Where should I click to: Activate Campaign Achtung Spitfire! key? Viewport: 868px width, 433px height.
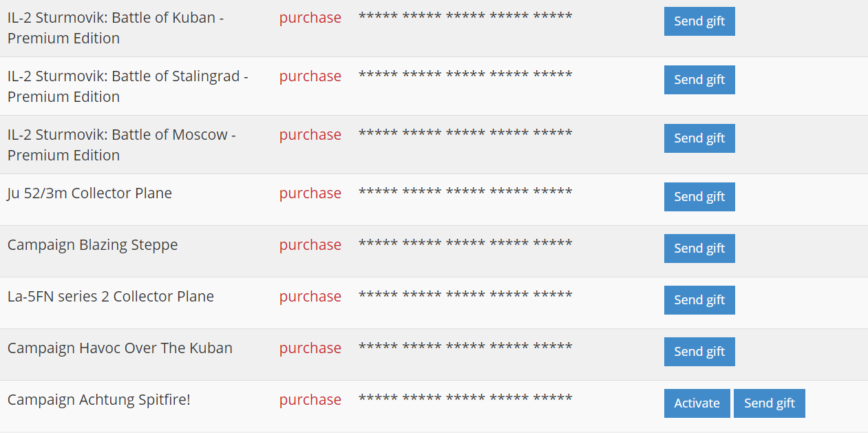697,403
